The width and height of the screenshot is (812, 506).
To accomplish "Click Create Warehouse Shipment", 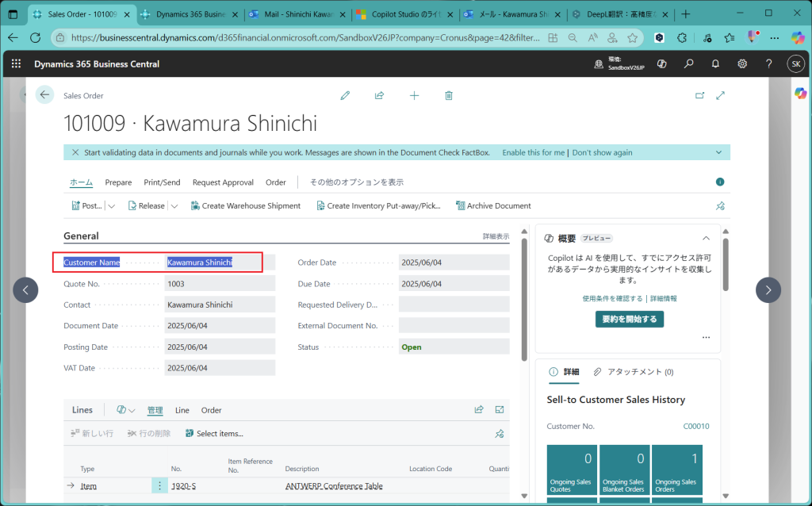I will [246, 205].
